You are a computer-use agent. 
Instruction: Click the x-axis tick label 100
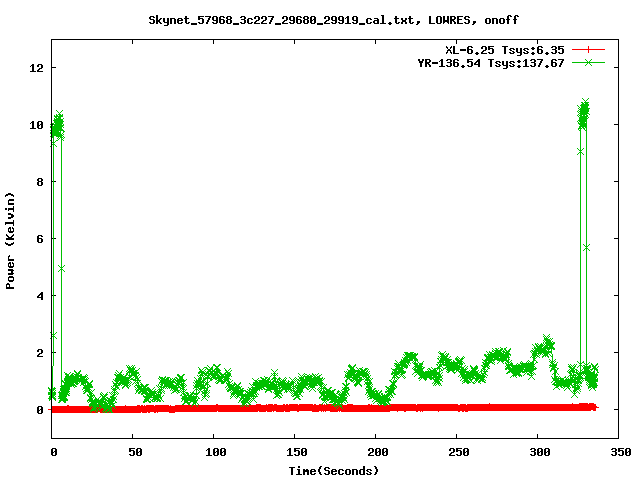point(216,452)
